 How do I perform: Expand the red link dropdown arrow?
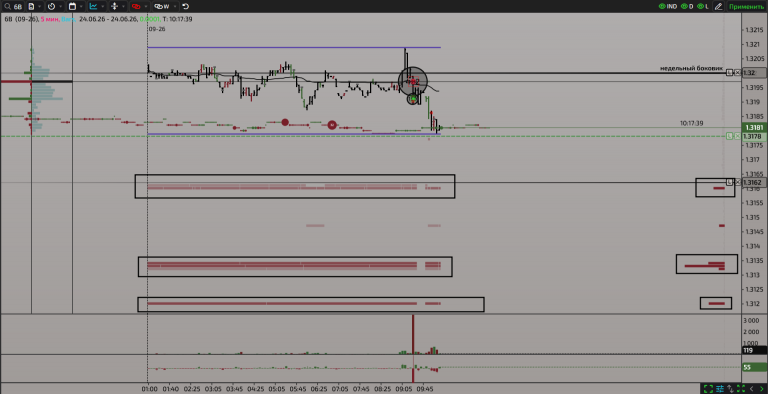point(145,6)
